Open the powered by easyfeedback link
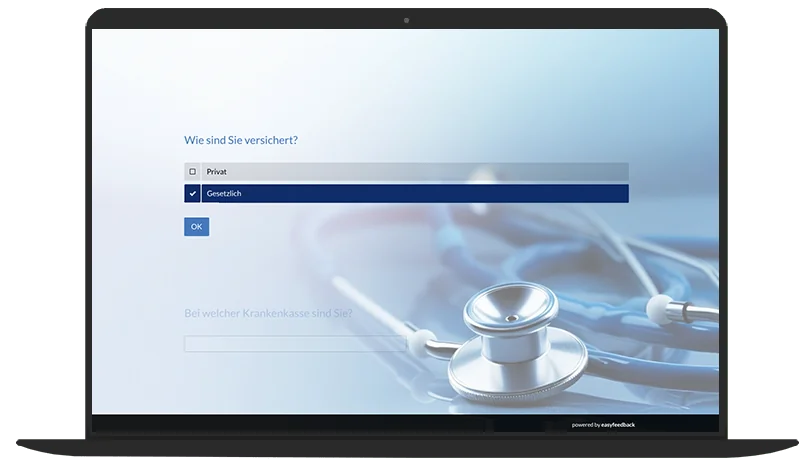806x470 pixels. pos(603,425)
